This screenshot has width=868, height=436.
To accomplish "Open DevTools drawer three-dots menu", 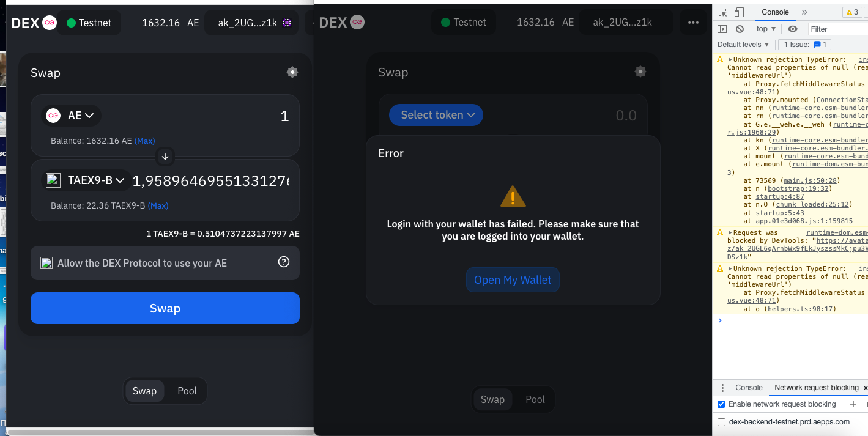I will (722, 388).
